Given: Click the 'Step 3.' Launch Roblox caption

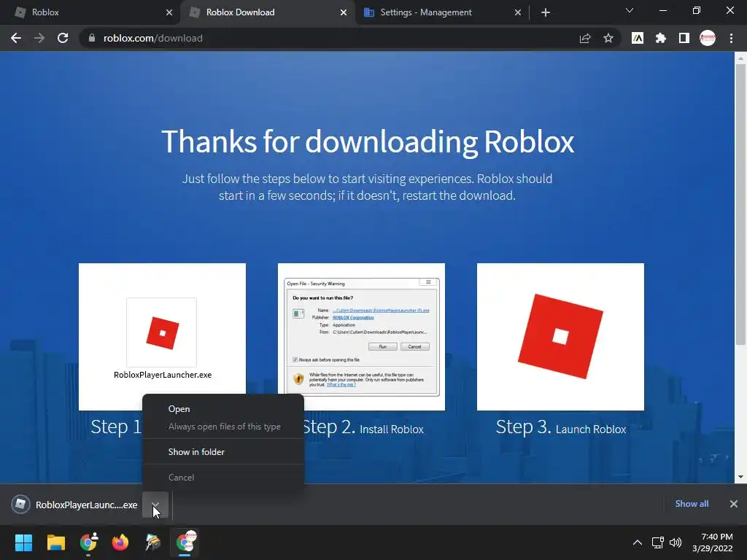Looking at the screenshot, I should (561, 427).
